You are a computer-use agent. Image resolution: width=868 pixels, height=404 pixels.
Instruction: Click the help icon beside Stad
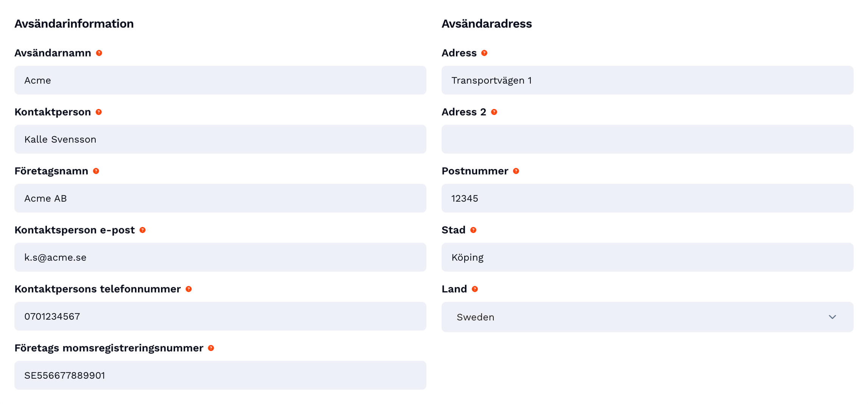473,230
